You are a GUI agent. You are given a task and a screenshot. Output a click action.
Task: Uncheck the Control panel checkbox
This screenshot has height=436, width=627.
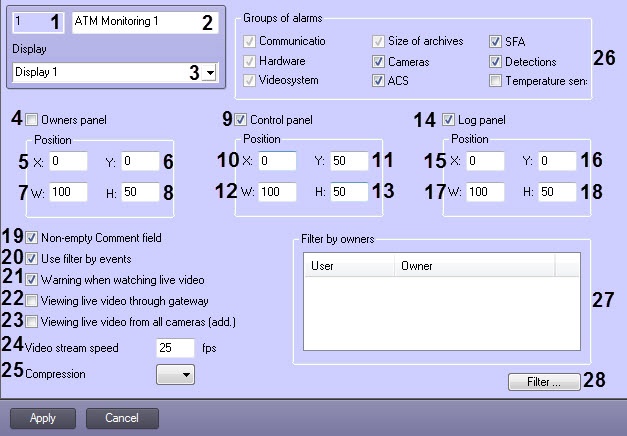click(x=240, y=120)
